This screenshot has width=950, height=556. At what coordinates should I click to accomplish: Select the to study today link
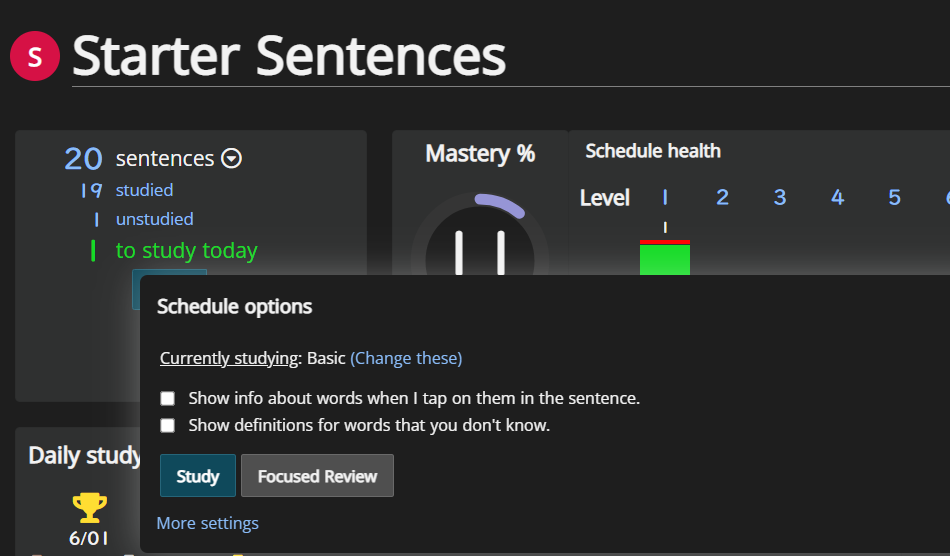coord(187,251)
